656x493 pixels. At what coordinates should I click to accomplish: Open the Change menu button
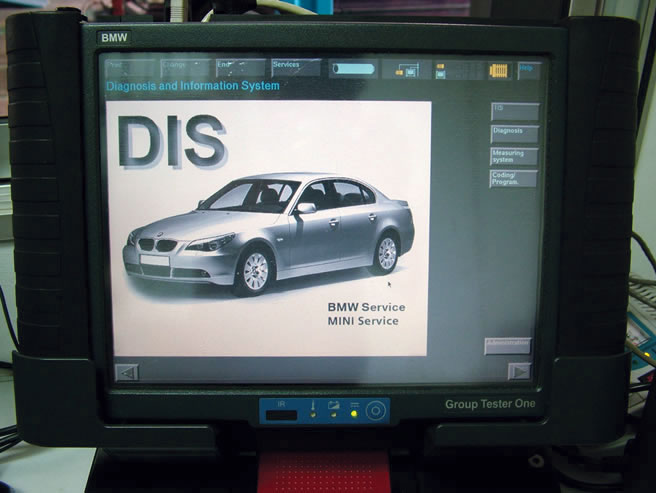pos(185,68)
